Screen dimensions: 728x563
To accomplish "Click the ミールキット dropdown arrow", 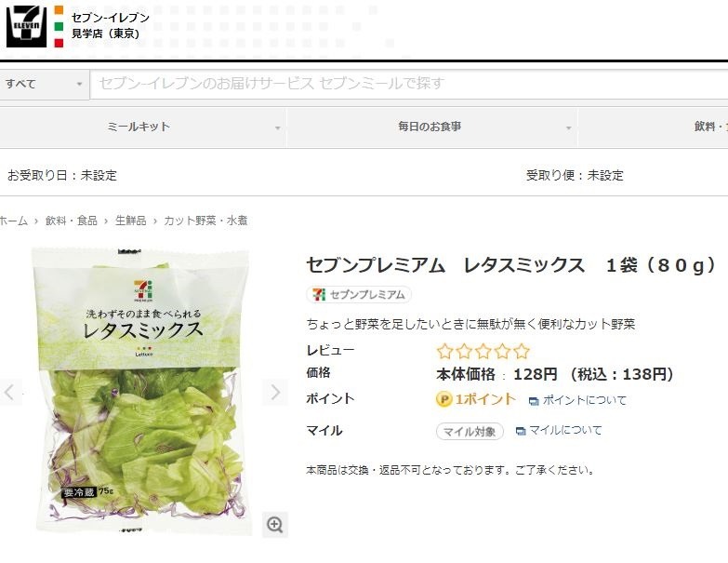I will pyautogui.click(x=278, y=128).
